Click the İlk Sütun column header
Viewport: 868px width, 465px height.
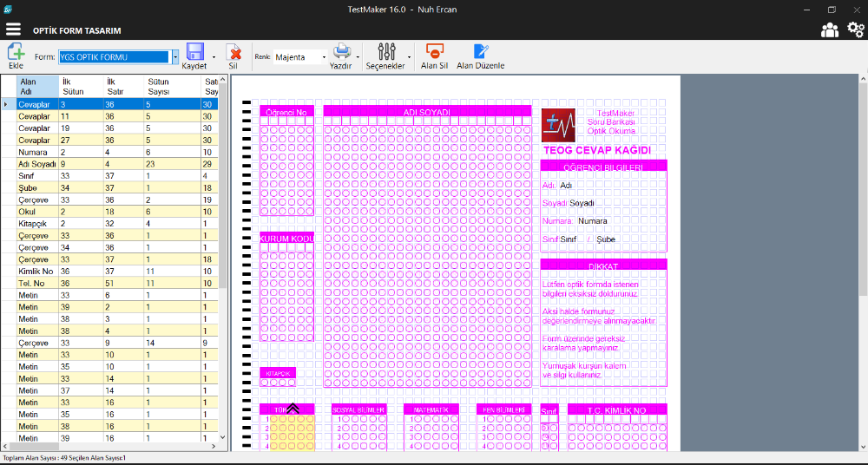(73, 86)
